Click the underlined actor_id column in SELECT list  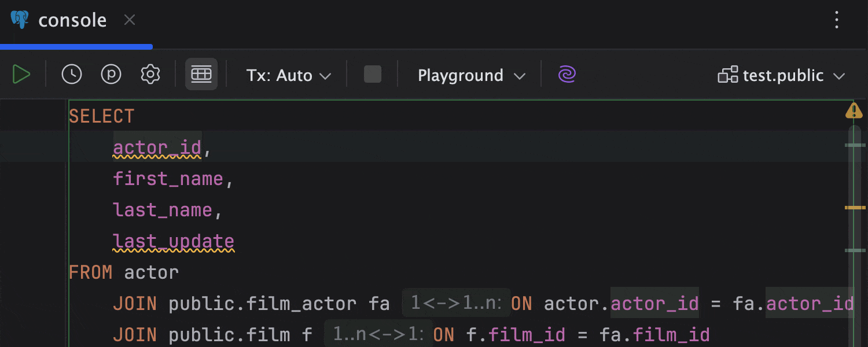(x=157, y=148)
